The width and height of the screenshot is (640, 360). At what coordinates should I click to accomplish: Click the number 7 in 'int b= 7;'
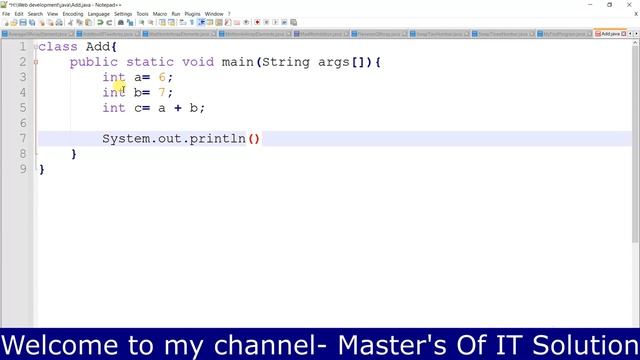(162, 93)
